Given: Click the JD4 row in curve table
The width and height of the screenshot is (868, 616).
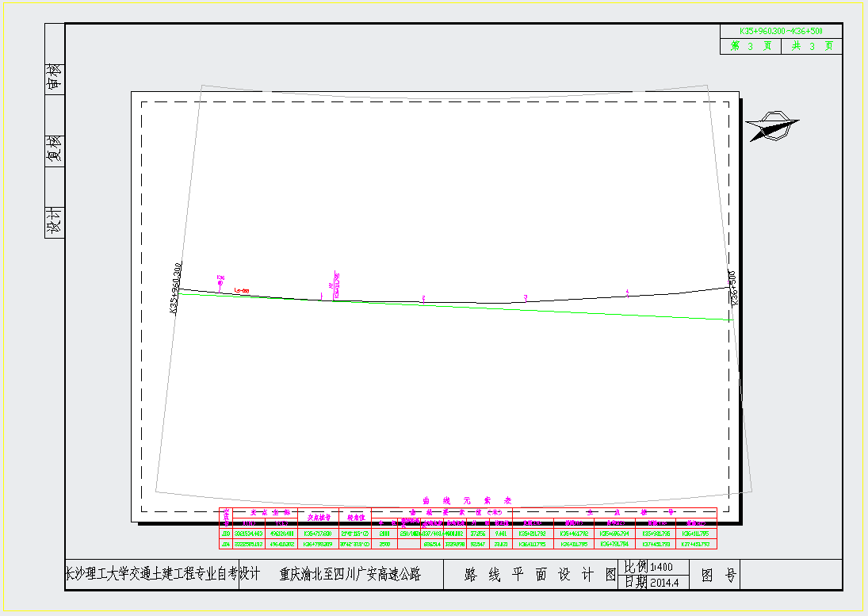Looking at the screenshot, I should pos(468,545).
